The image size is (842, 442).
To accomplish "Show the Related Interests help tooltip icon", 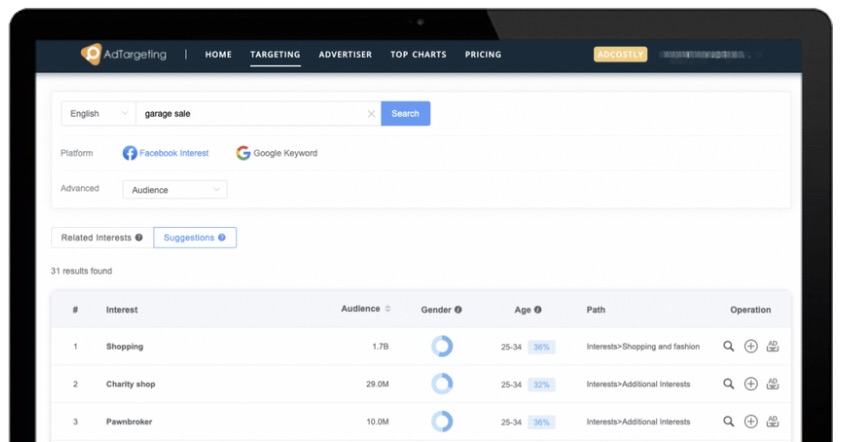I will point(139,237).
